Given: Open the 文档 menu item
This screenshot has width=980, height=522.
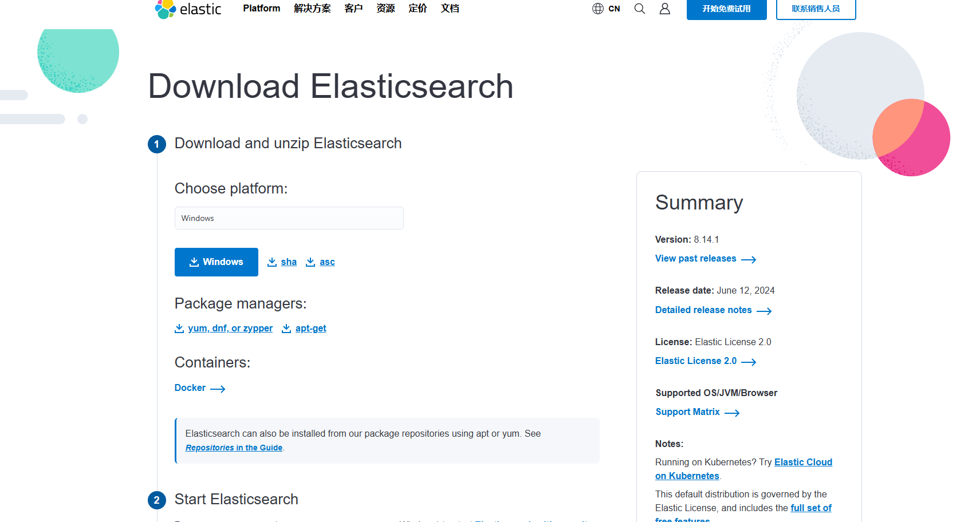Looking at the screenshot, I should 450,8.
